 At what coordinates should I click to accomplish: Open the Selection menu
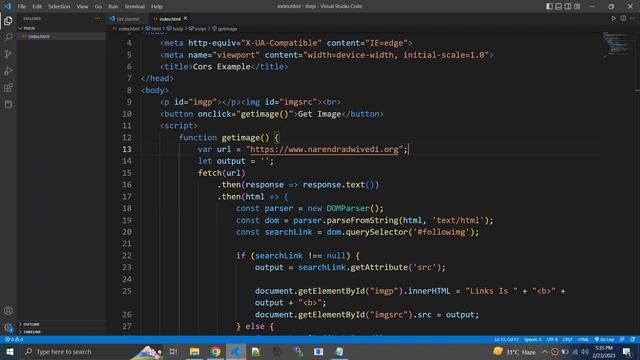59,7
